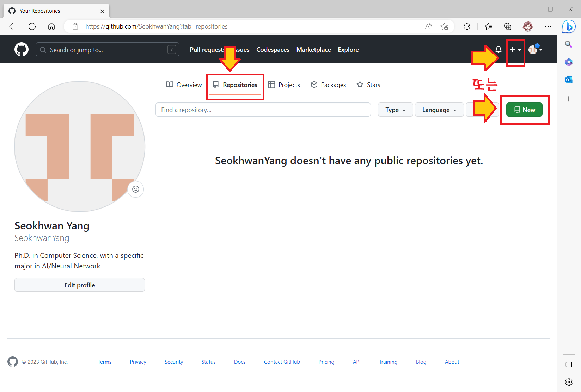Expand the Type filter dropdown

395,110
